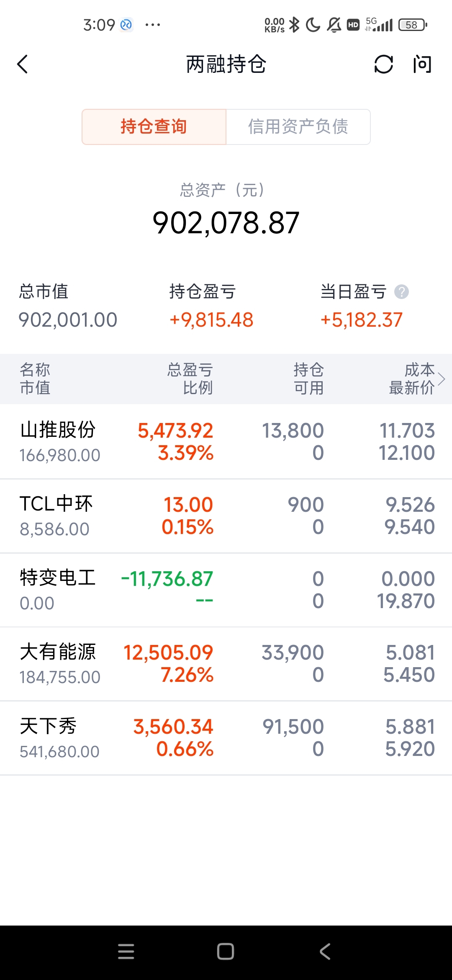Image resolution: width=452 pixels, height=980 pixels.
Task: Sort by 总盈亏 比例 column header
Action: (190, 379)
